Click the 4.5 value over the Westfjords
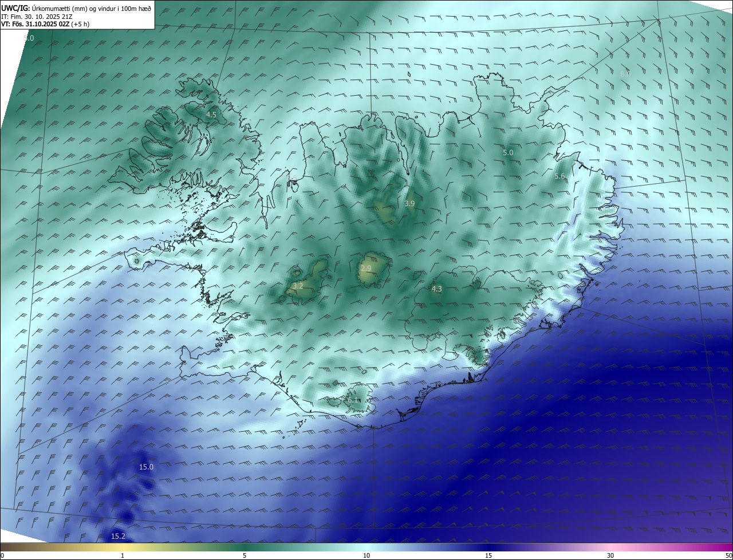 tap(211, 115)
